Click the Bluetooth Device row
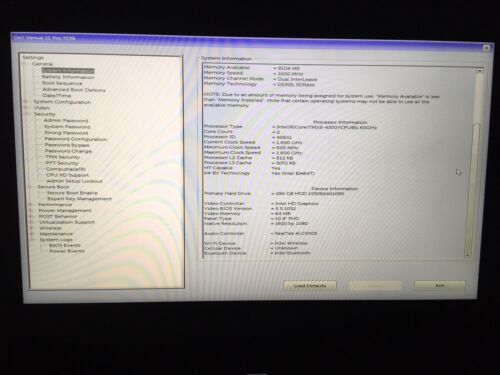 (257, 253)
